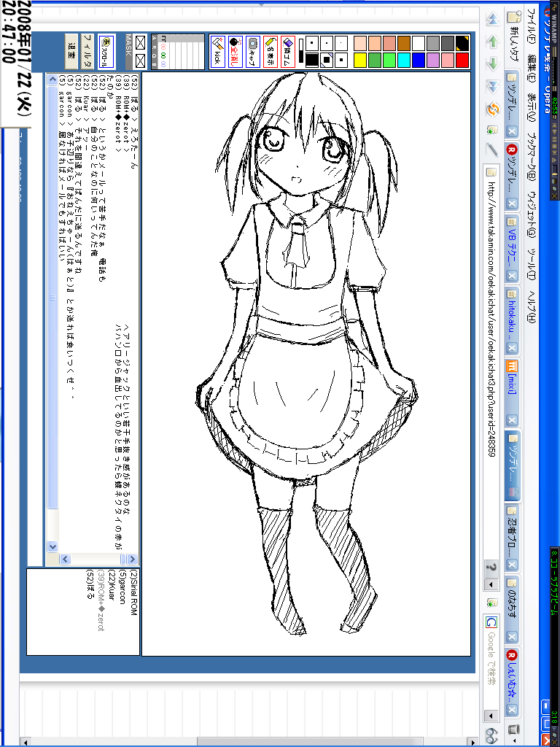
Task: Close the [mixi] tab
Action: click(512, 420)
